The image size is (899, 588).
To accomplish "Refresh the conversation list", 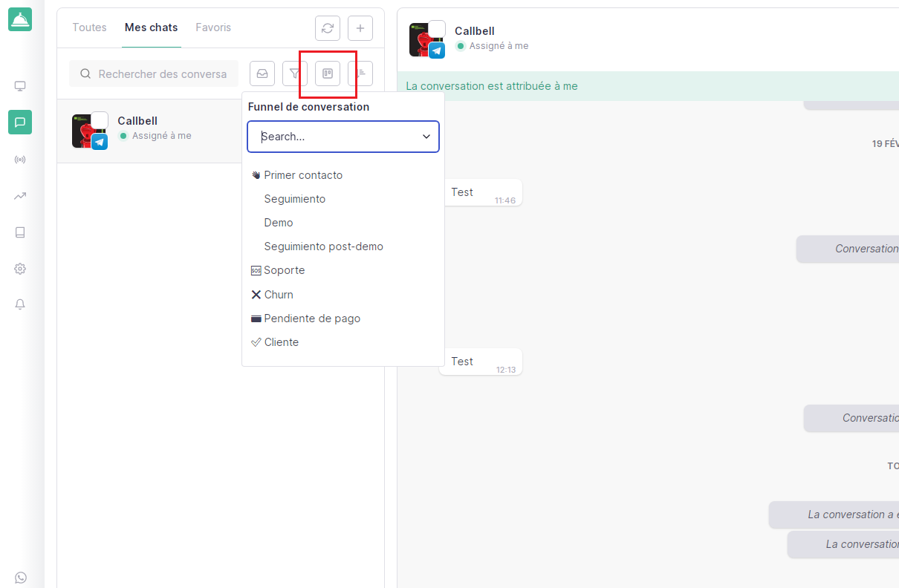I will pos(328,28).
